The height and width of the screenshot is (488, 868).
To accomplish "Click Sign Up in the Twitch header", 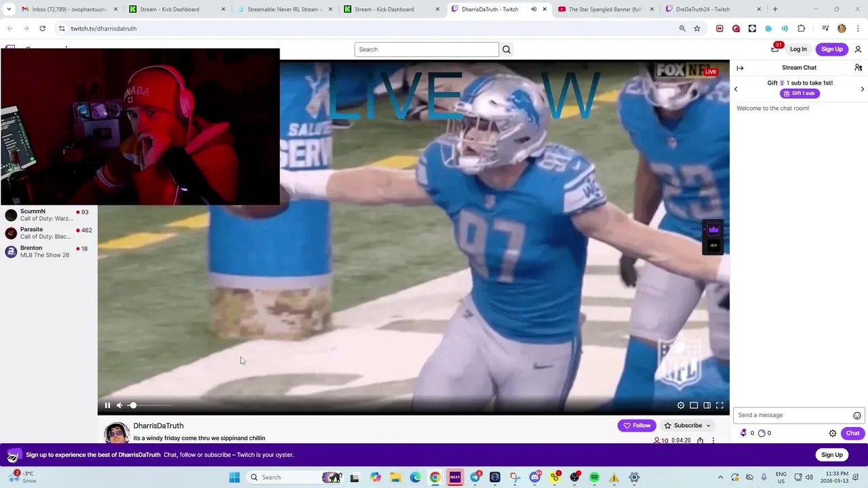I will 832,49.
